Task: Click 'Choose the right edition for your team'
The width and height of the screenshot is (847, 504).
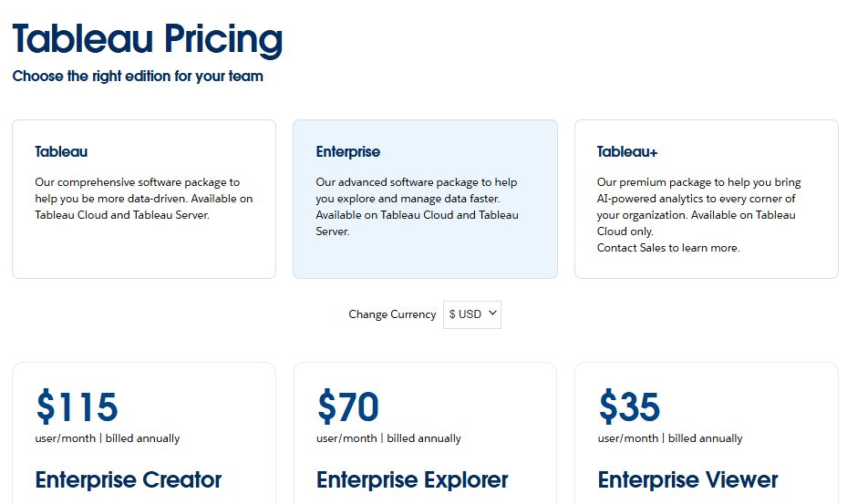Action: [x=138, y=77]
